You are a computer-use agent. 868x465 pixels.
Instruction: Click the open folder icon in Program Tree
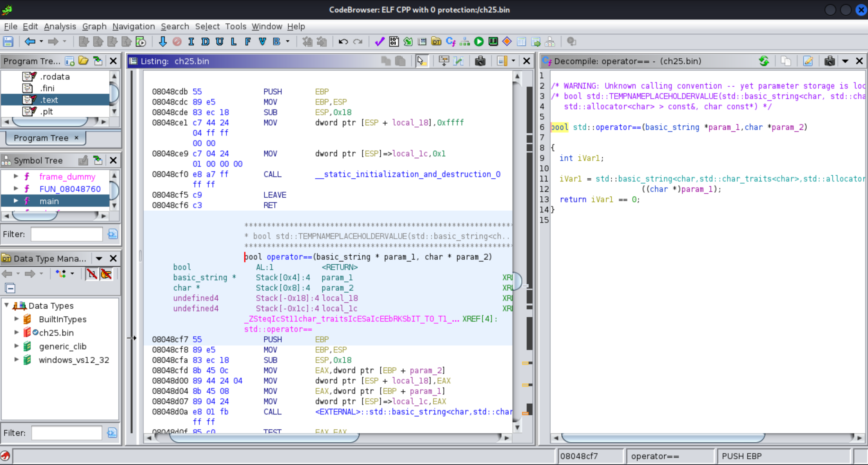[x=83, y=61]
